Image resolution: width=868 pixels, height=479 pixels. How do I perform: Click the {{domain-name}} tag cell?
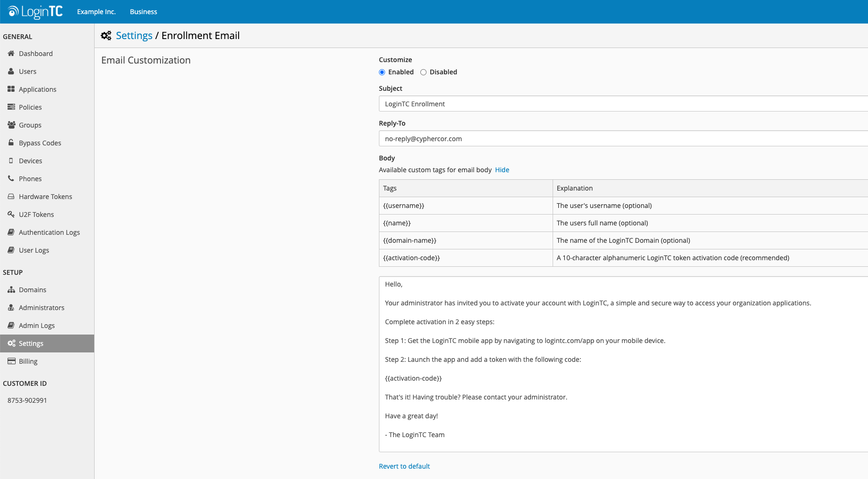tap(466, 240)
